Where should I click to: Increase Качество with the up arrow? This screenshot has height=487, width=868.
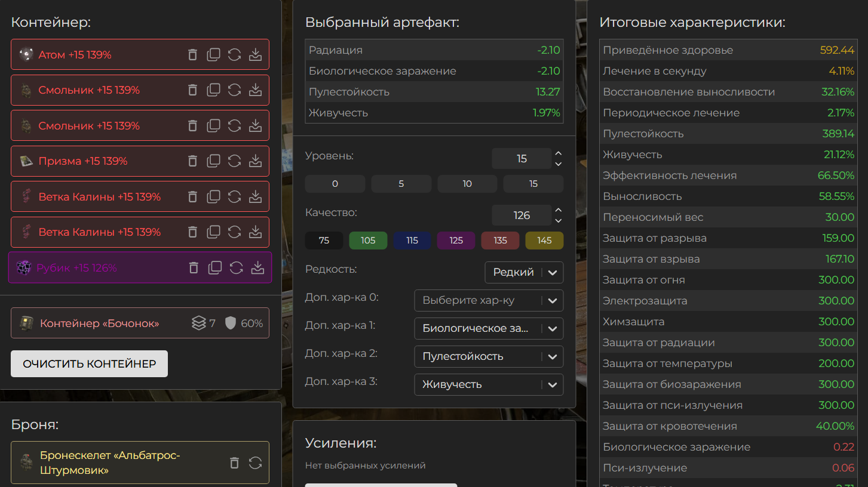pyautogui.click(x=559, y=210)
